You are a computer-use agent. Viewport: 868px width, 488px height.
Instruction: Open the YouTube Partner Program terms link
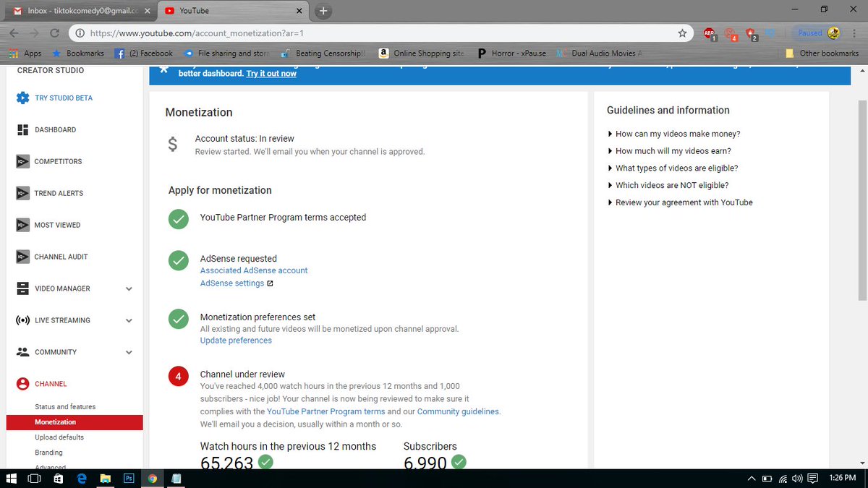point(326,411)
